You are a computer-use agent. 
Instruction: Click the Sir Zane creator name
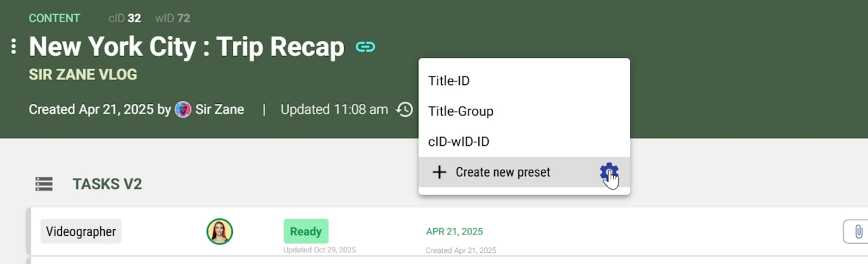220,110
